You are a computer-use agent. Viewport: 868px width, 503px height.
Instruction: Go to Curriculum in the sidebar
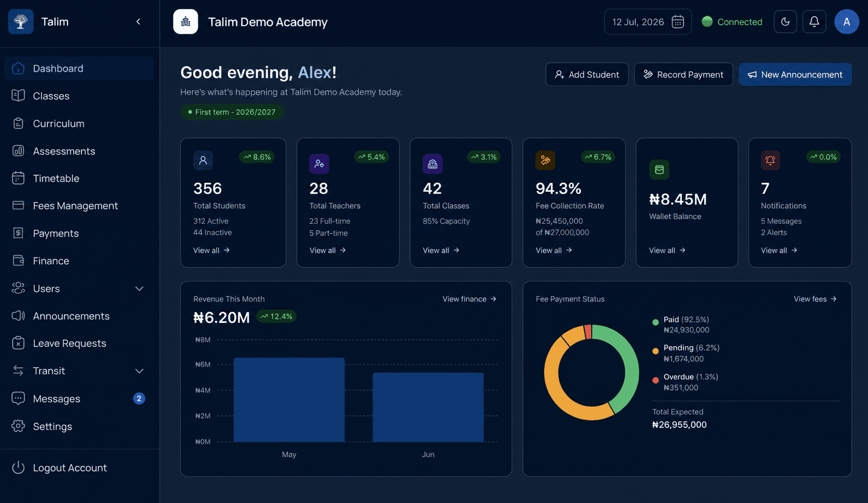pyautogui.click(x=79, y=123)
